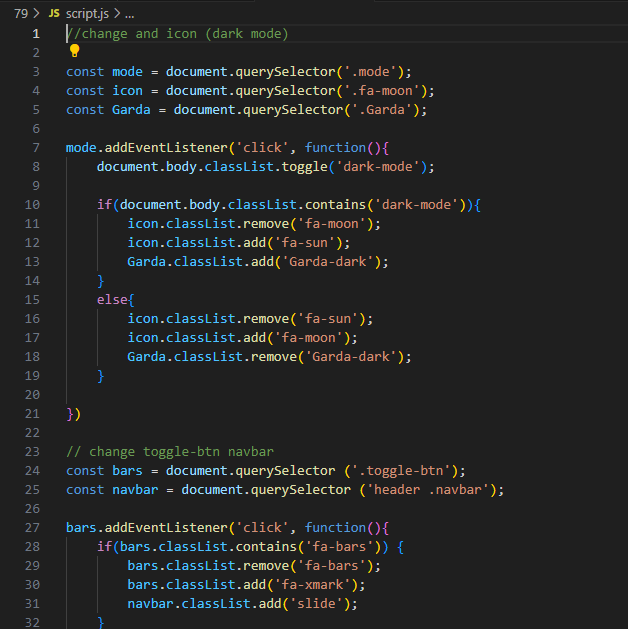
Task: Click the else keyword on line 15
Action: pos(112,300)
